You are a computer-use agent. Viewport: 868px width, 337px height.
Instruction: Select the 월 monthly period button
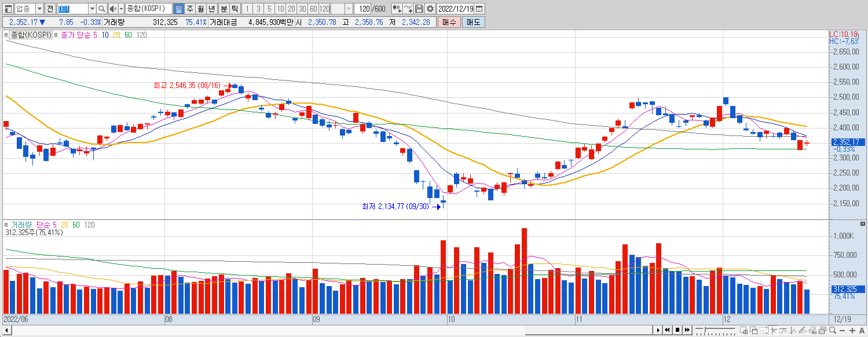[x=200, y=9]
